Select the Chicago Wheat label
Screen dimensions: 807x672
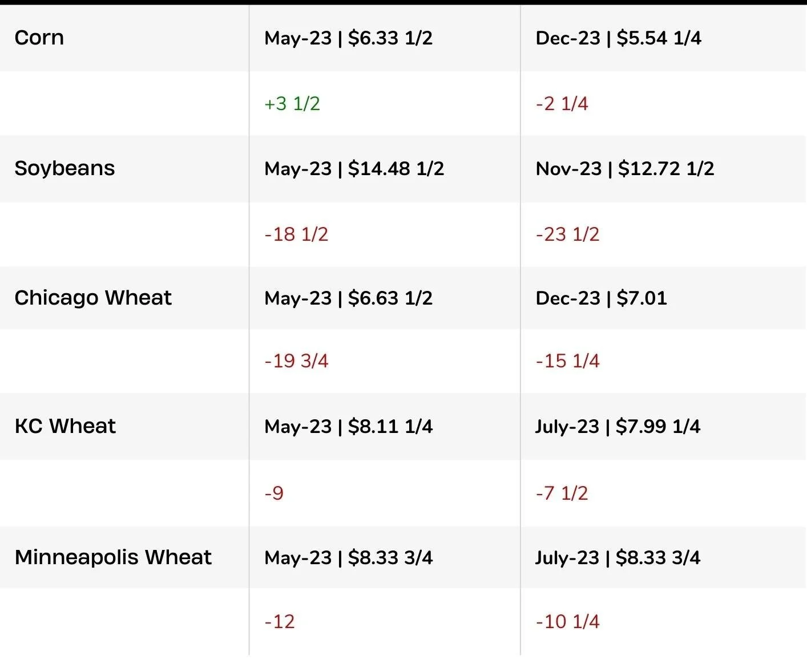pos(93,298)
